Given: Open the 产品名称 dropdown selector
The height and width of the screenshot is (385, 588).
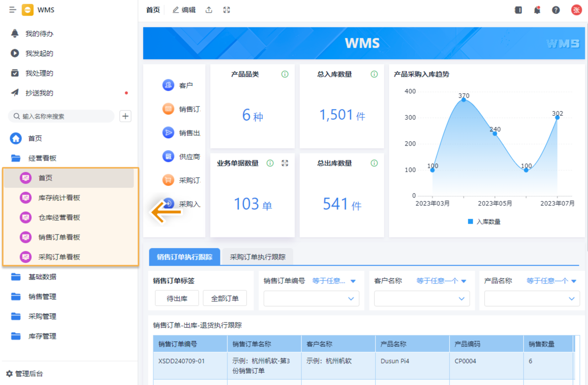Looking at the screenshot, I should 532,298.
